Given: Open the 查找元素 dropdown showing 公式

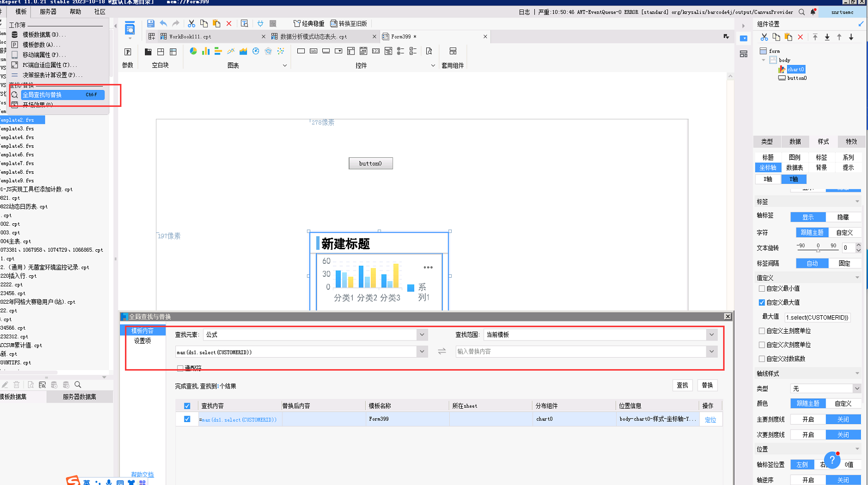Looking at the screenshot, I should [422, 335].
